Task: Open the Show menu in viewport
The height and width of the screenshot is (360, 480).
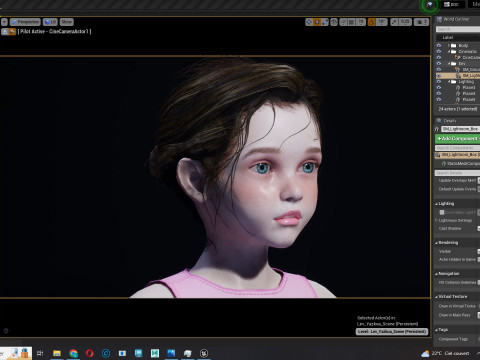Action: point(67,22)
